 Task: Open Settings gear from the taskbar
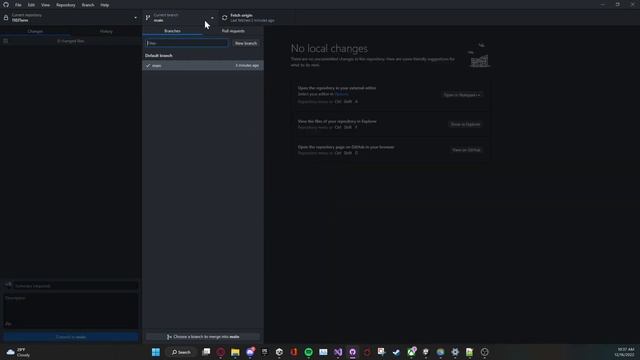455,352
